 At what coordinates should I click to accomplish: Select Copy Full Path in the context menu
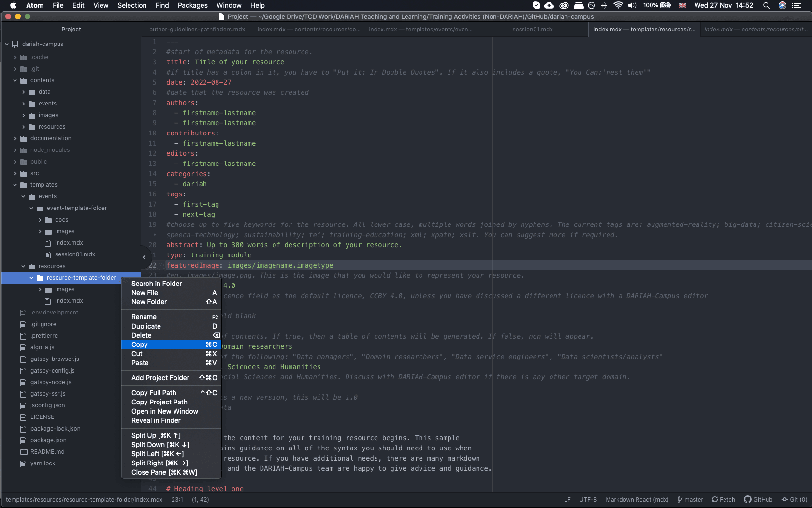(x=154, y=393)
